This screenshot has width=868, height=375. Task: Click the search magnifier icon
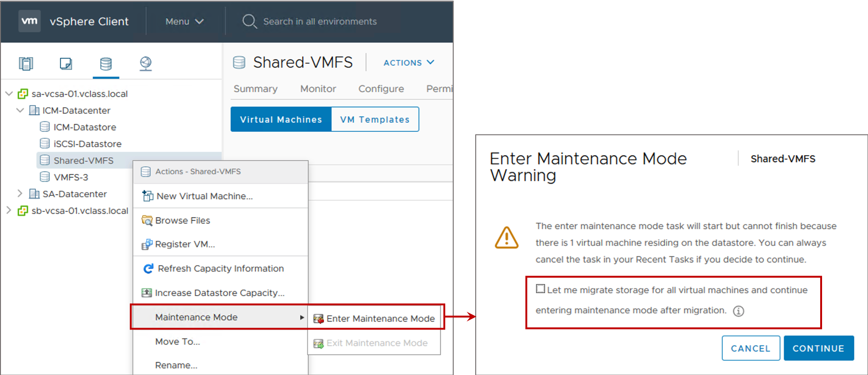click(x=249, y=21)
